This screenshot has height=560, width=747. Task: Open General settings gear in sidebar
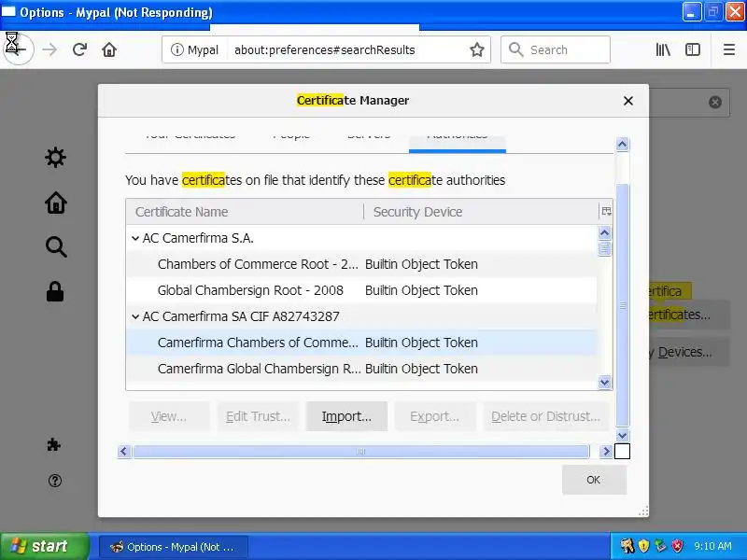pos(56,157)
